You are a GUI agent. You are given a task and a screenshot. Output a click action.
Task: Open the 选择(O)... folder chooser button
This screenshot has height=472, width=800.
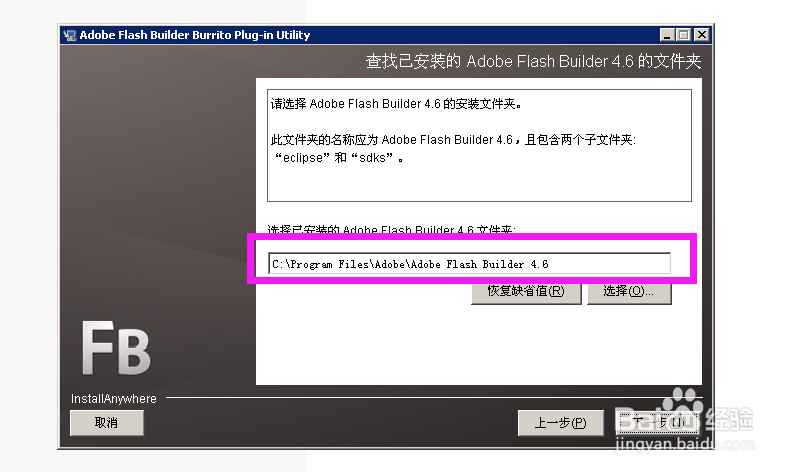(x=629, y=293)
